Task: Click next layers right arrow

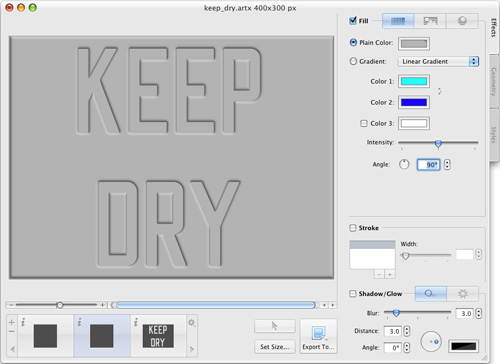Action: pyautogui.click(x=192, y=349)
